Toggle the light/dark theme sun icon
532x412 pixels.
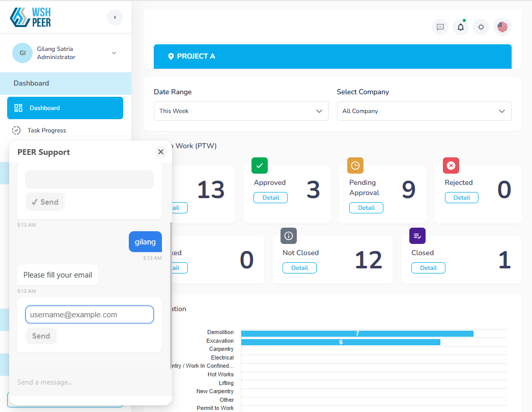coord(481,27)
